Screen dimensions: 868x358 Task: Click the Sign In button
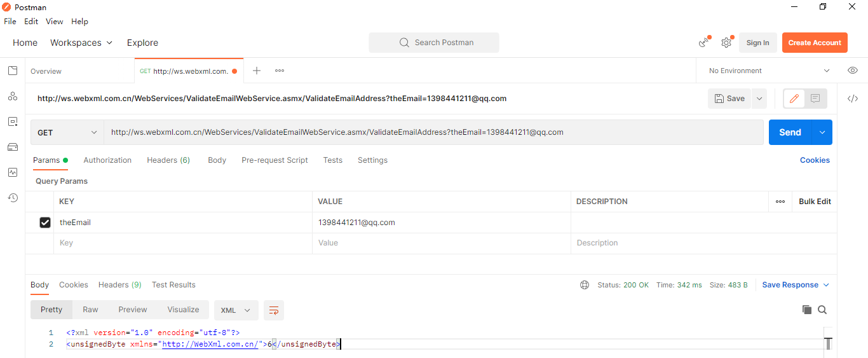[x=757, y=43]
